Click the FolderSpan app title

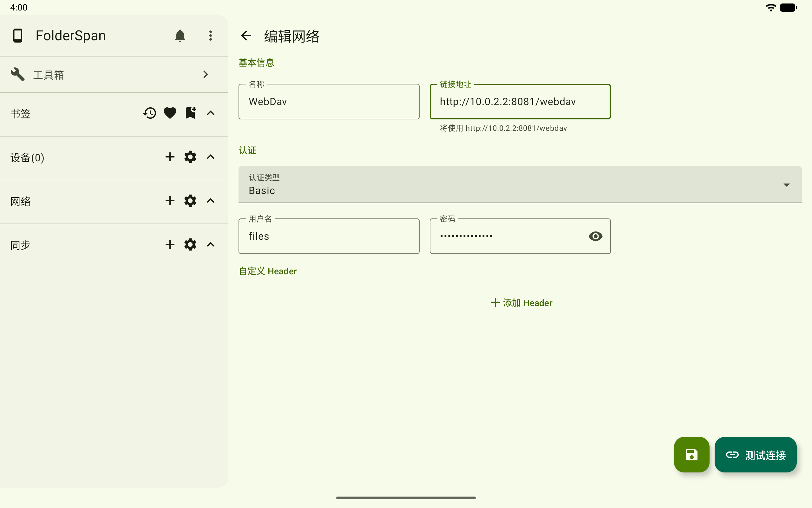71,36
